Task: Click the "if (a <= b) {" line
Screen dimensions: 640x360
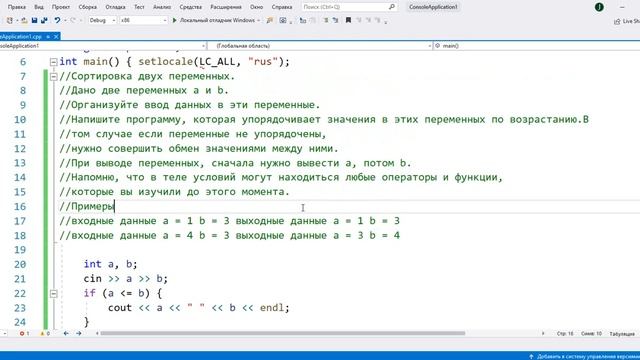Action: [123, 293]
